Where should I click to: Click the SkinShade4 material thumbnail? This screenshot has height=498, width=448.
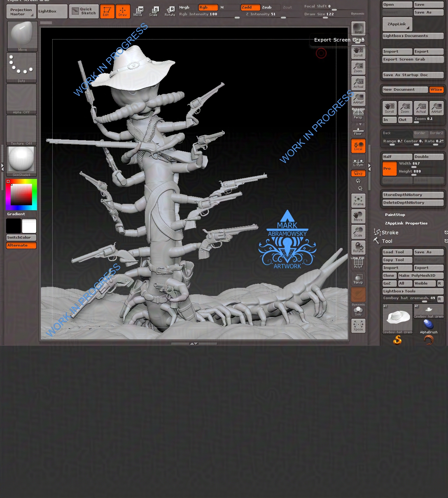pos(21,159)
